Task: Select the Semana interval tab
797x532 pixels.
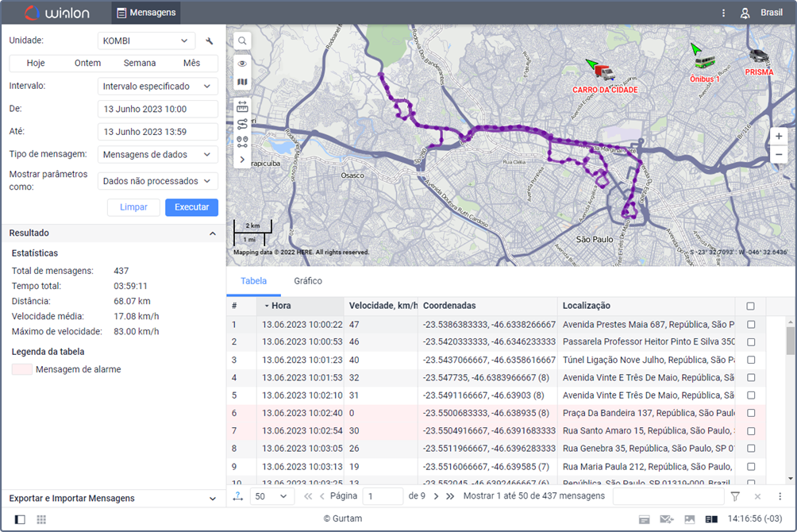Action: coord(140,64)
